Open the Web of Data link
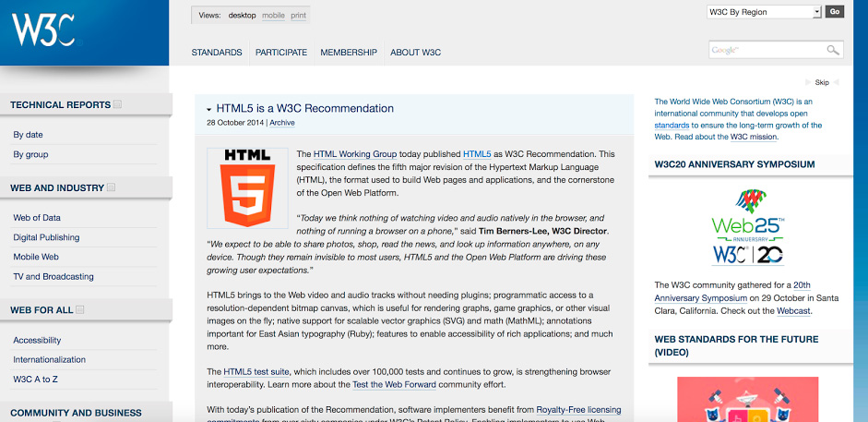The width and height of the screenshot is (868, 422). click(37, 218)
